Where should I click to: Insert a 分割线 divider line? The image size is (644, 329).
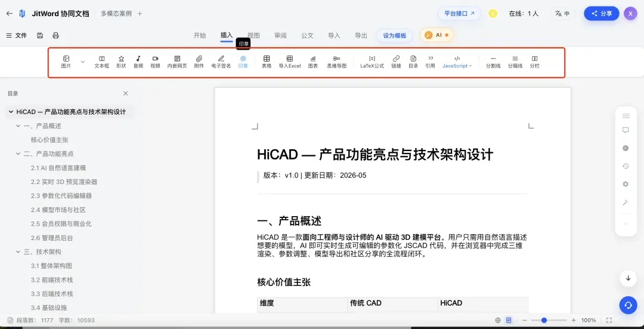pyautogui.click(x=493, y=62)
